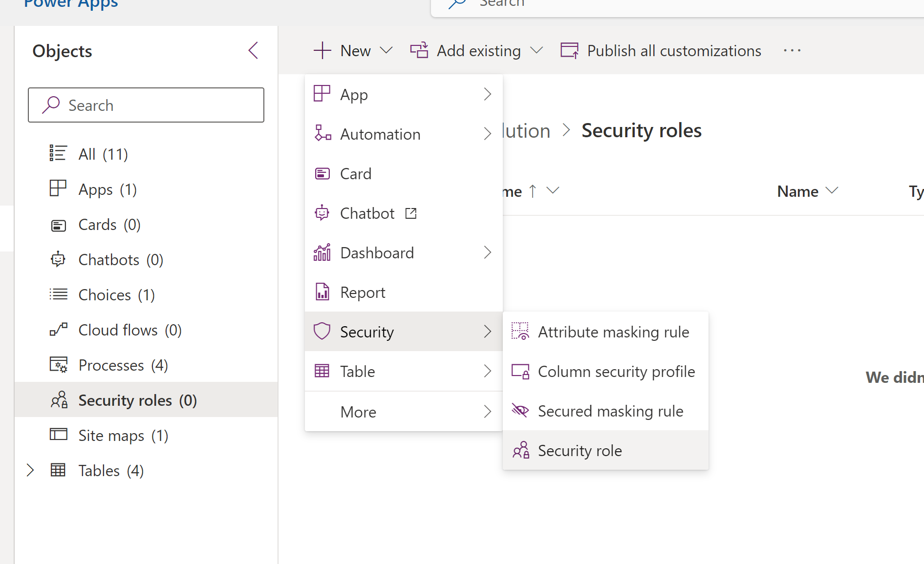
Task: Click the Site maps icon in sidebar
Action: 58,434
